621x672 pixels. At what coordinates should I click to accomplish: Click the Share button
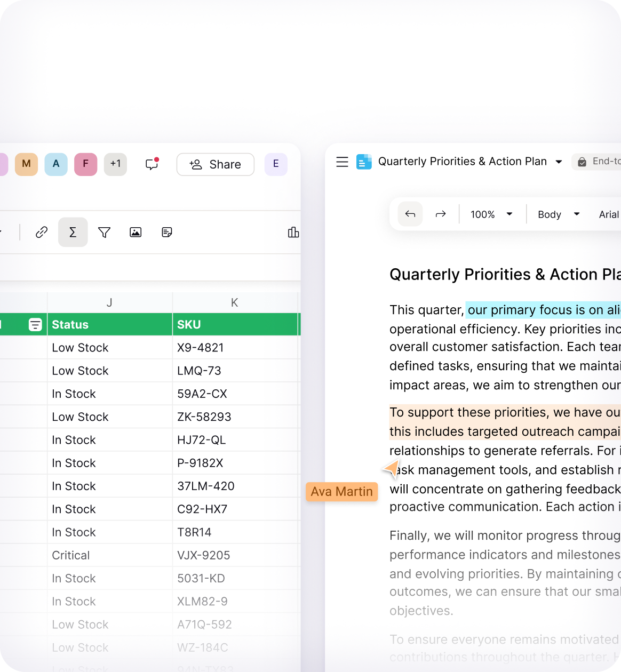click(x=215, y=164)
